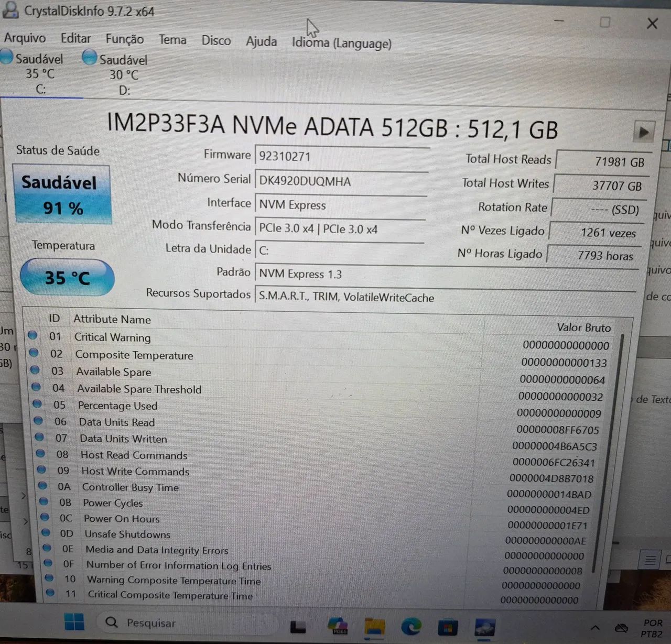Screen dimensions: 671x644
Task: Open the Disco menu
Action: [216, 40]
